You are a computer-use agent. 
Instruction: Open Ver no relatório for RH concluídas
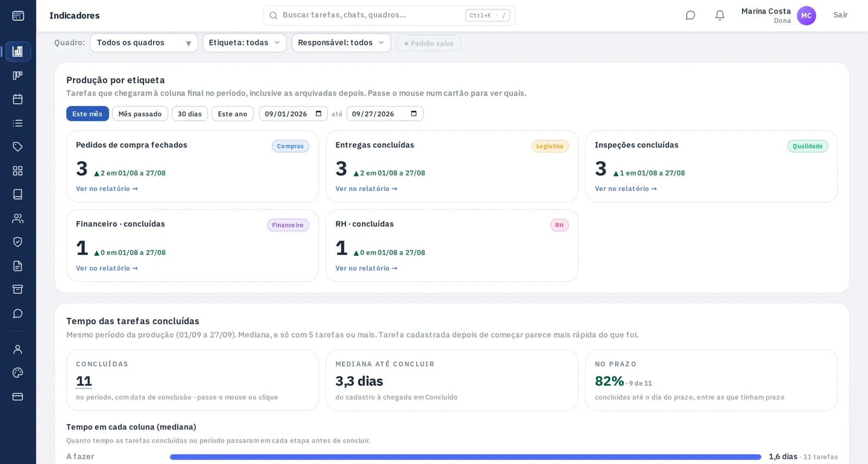(x=366, y=268)
